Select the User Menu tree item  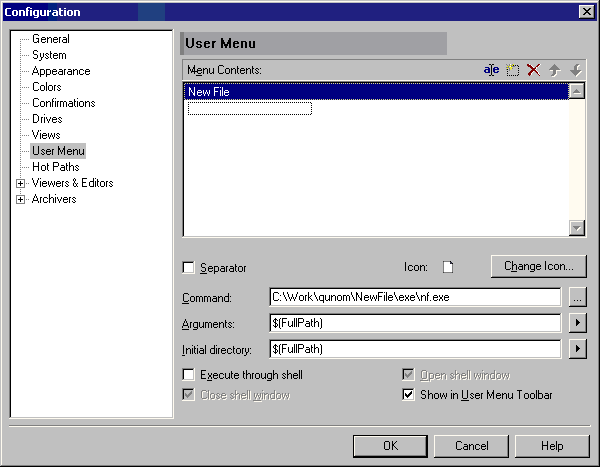tap(58, 151)
